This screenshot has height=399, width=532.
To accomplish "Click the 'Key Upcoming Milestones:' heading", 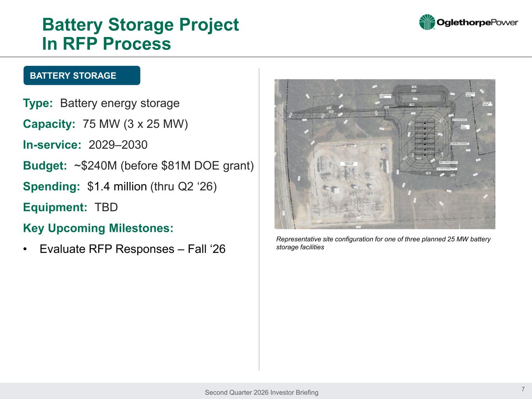I will tap(98, 228).
